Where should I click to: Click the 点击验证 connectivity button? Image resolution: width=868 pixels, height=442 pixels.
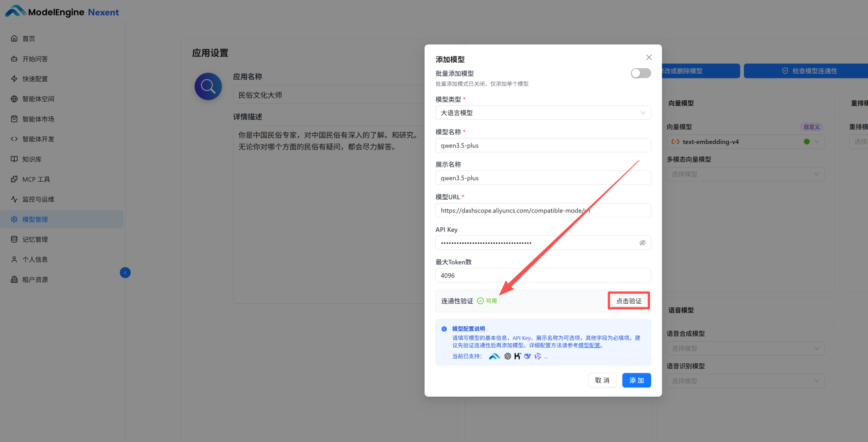[628, 301]
